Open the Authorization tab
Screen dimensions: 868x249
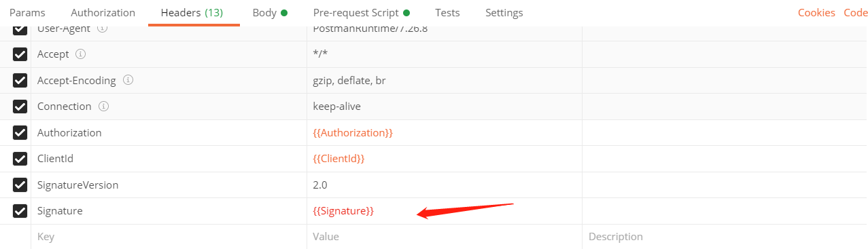103,13
